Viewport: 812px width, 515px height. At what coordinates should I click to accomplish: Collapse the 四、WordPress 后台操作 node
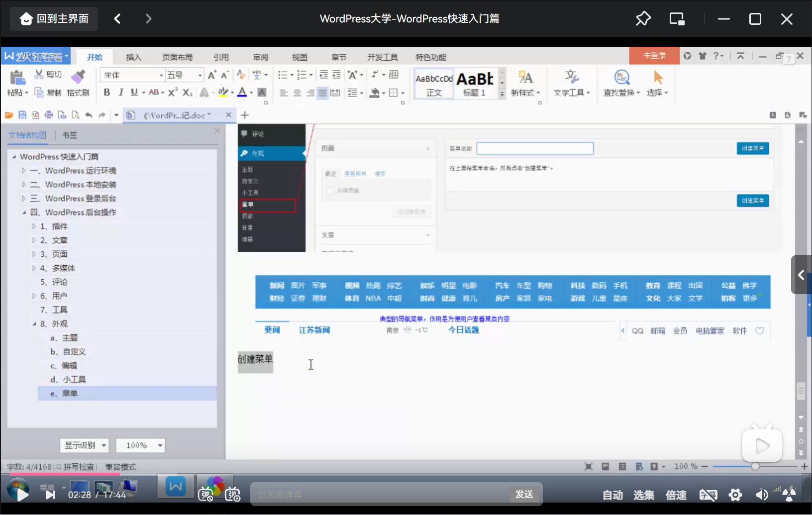tap(23, 212)
